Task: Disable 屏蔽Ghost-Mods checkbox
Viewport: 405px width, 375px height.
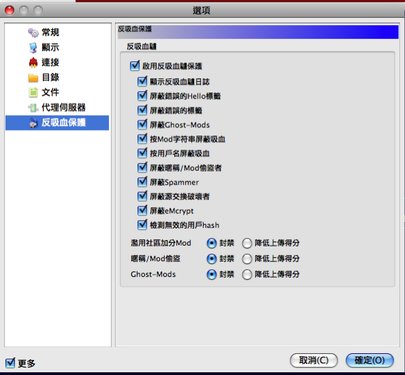Action: pos(142,125)
